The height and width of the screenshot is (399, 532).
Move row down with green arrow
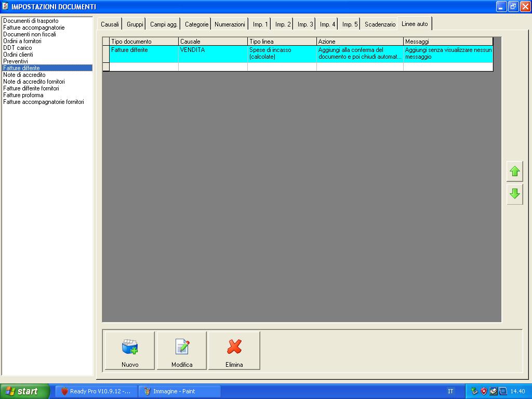(515, 194)
